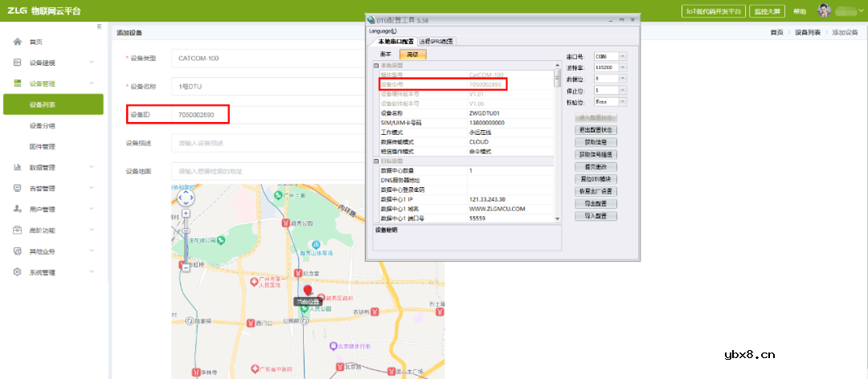The height and width of the screenshot is (379, 868).
Task: Click the 系统管理 gear icon
Action: (x=17, y=272)
